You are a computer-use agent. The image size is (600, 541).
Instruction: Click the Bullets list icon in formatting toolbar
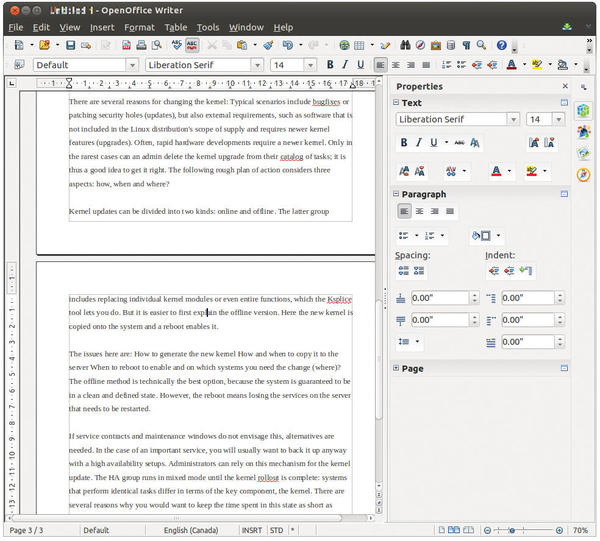(461, 65)
